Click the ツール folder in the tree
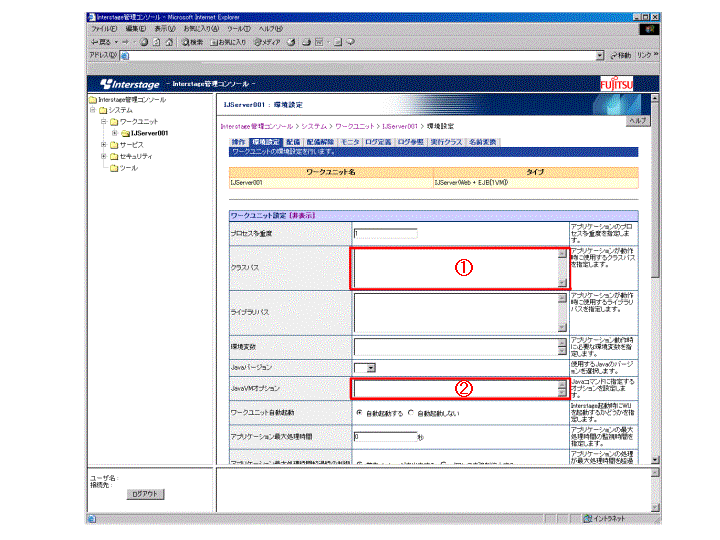720x540 pixels. click(x=127, y=168)
